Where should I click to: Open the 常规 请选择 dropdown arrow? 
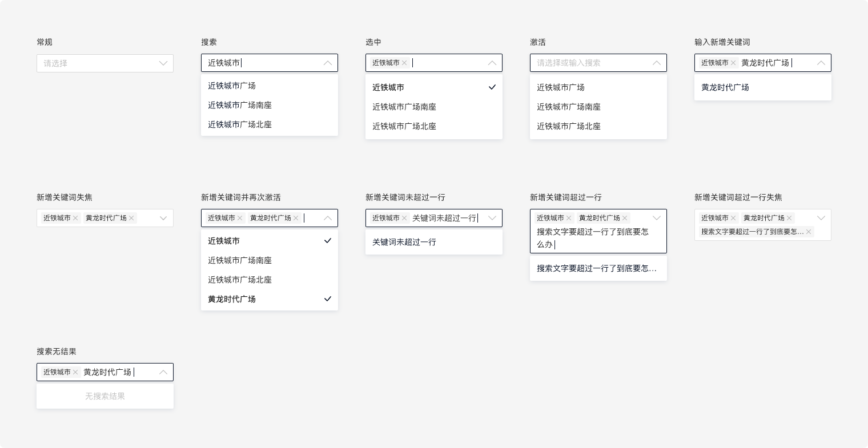tap(163, 63)
